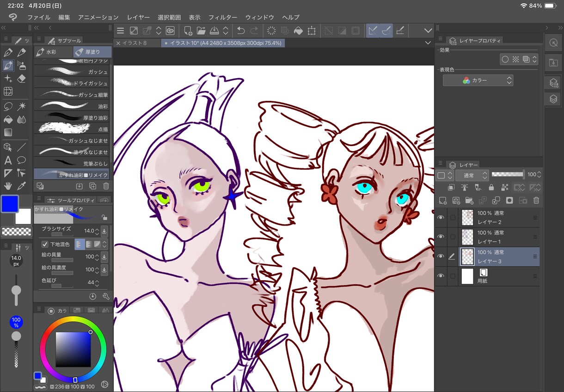Select the 油彩 brush
Screen dimensions: 564x392
coord(72,106)
